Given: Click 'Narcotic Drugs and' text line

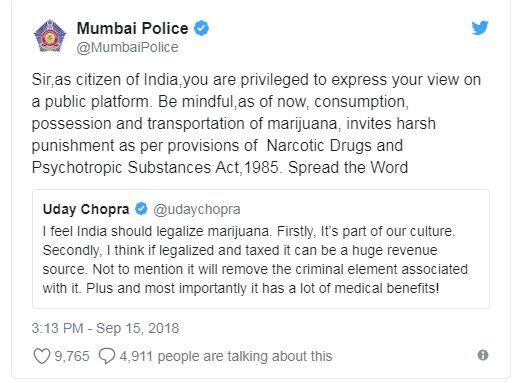Looking at the screenshot, I should click(x=335, y=145).
